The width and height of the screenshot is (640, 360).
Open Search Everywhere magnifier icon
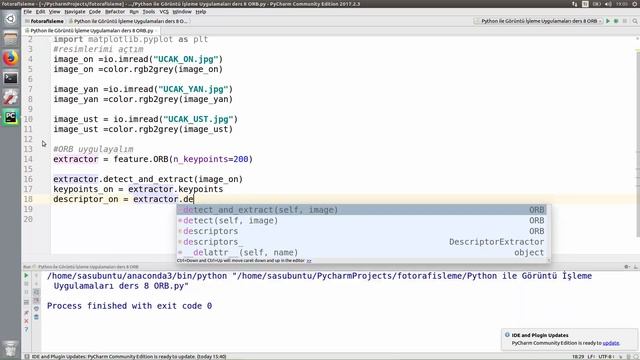(x=635, y=21)
